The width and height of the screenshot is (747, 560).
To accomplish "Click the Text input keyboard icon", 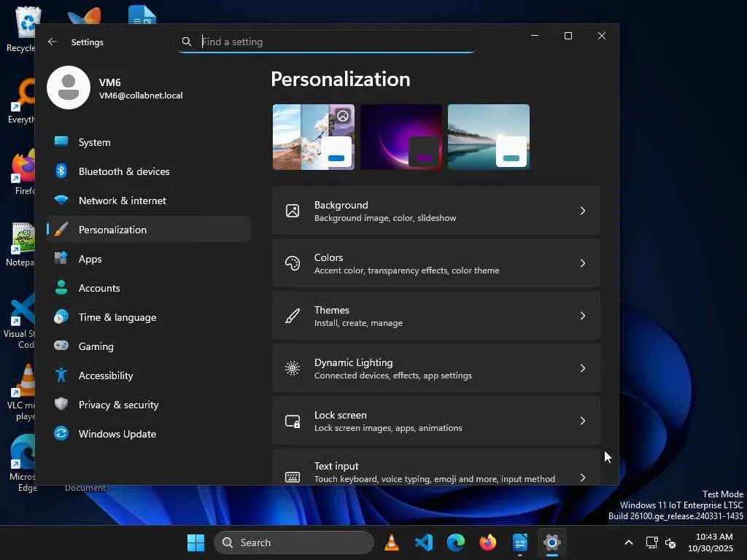I will click(x=293, y=477).
